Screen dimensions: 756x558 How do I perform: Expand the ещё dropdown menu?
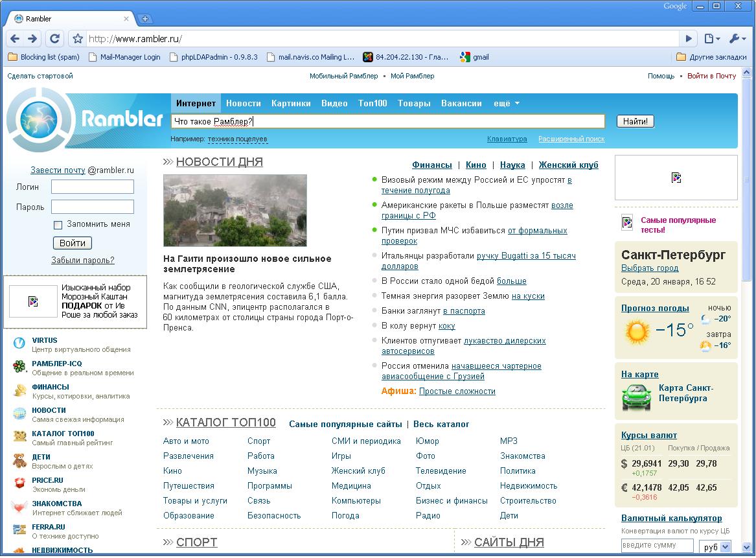click(506, 103)
